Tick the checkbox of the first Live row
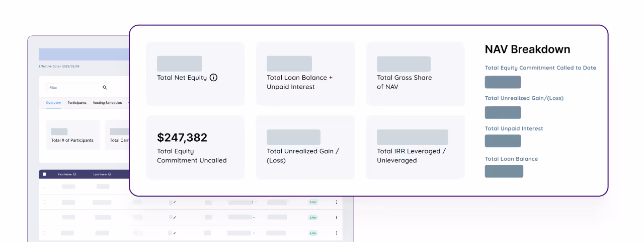The image size is (644, 242). coord(44,202)
